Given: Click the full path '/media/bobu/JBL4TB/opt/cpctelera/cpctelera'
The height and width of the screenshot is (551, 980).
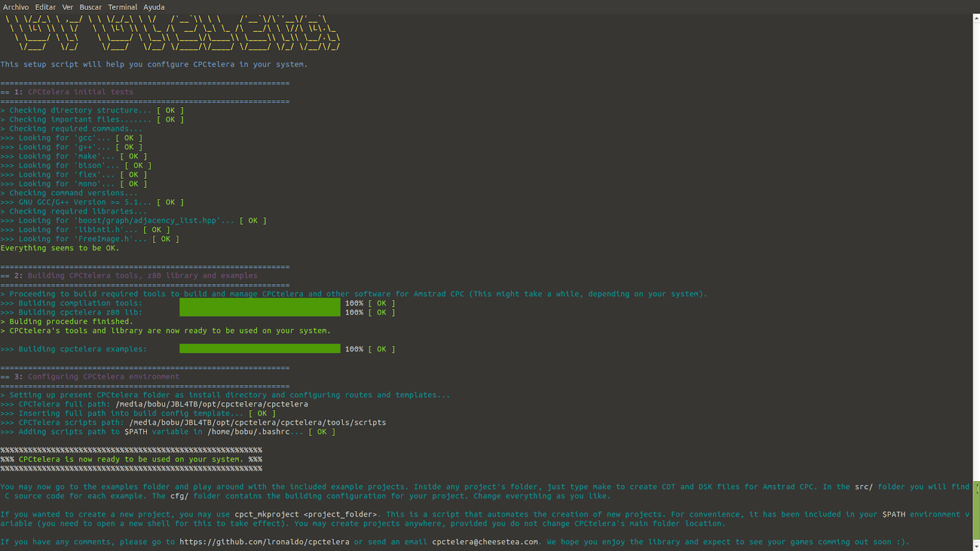Looking at the screenshot, I should pos(212,404).
